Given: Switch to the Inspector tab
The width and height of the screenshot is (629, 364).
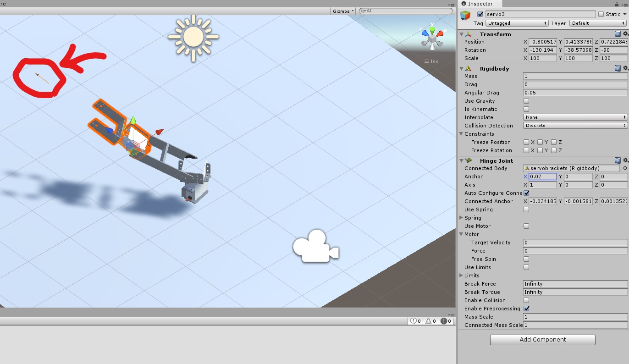Looking at the screenshot, I should click(478, 4).
